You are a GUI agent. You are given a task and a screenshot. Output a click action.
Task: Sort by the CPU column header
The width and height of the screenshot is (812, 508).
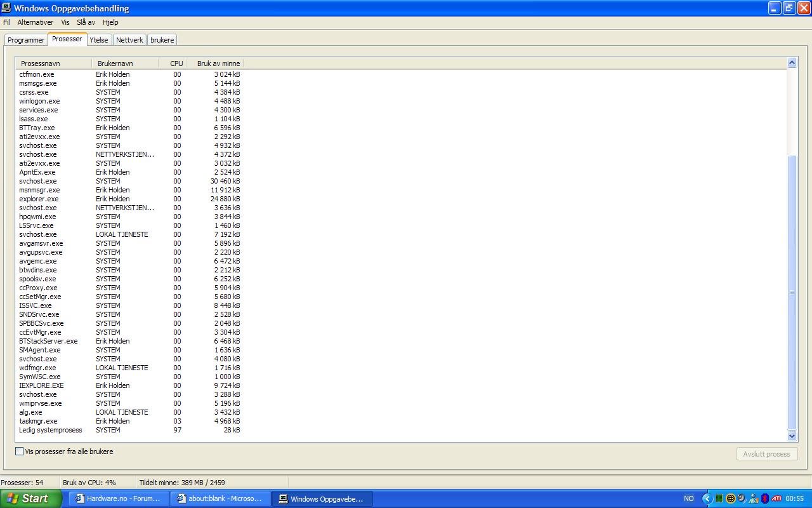point(173,63)
